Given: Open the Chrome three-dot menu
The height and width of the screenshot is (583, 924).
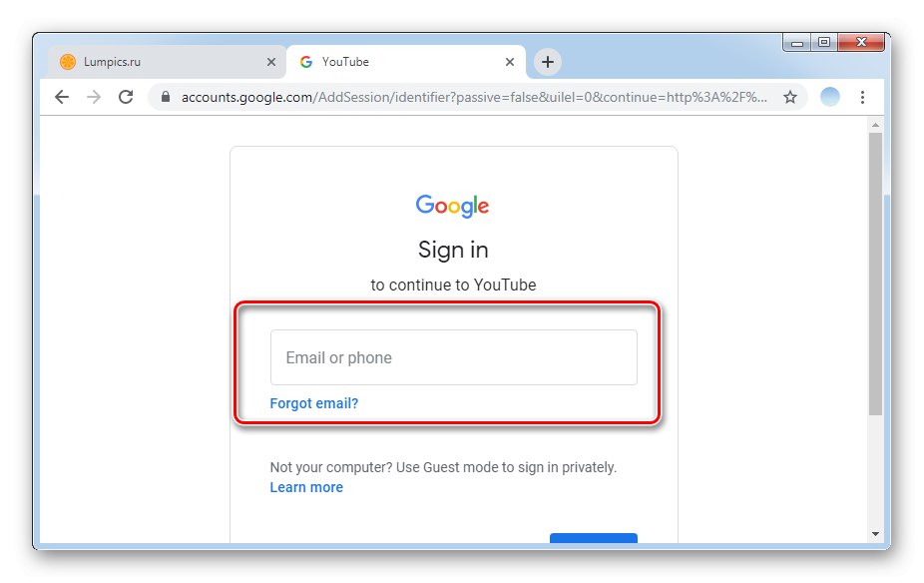Looking at the screenshot, I should [862, 97].
